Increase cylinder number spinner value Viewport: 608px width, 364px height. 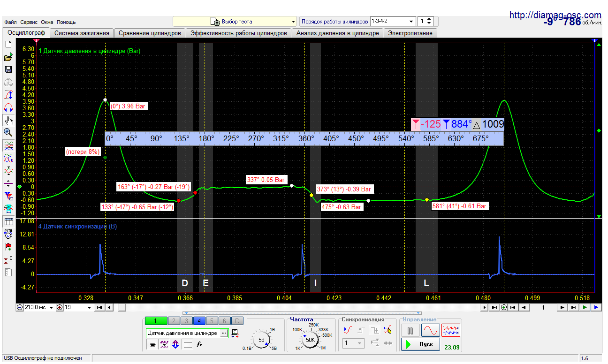pos(430,19)
